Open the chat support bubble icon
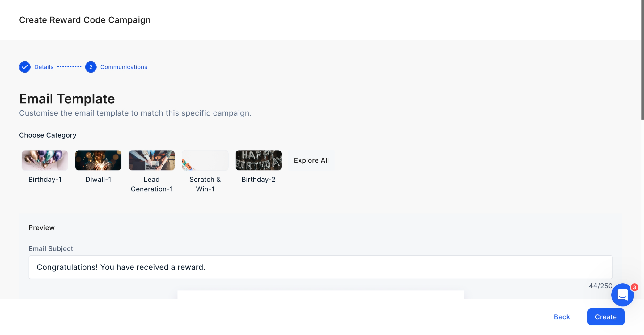 click(x=622, y=295)
